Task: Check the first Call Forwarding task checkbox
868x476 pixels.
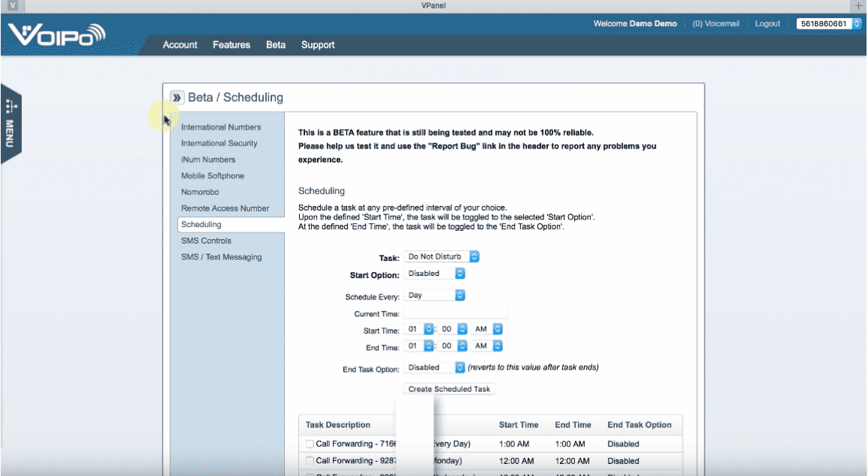Action: click(x=310, y=445)
